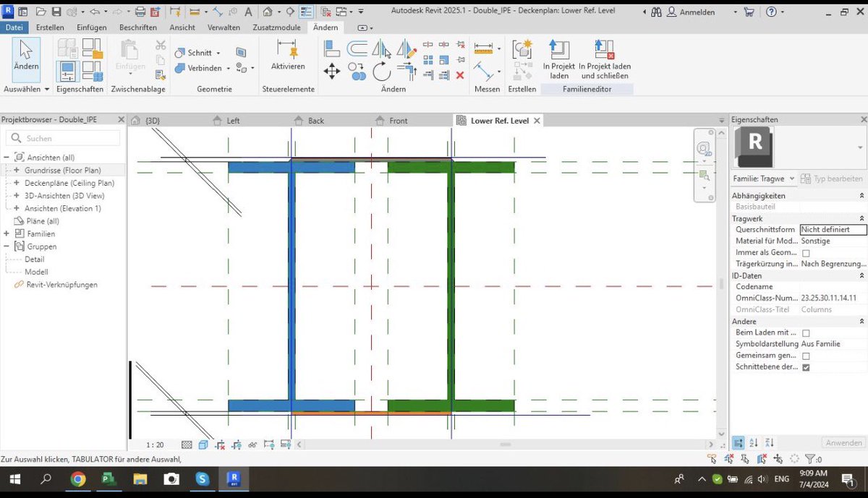Click the Suchen search field in project browser

click(x=63, y=138)
